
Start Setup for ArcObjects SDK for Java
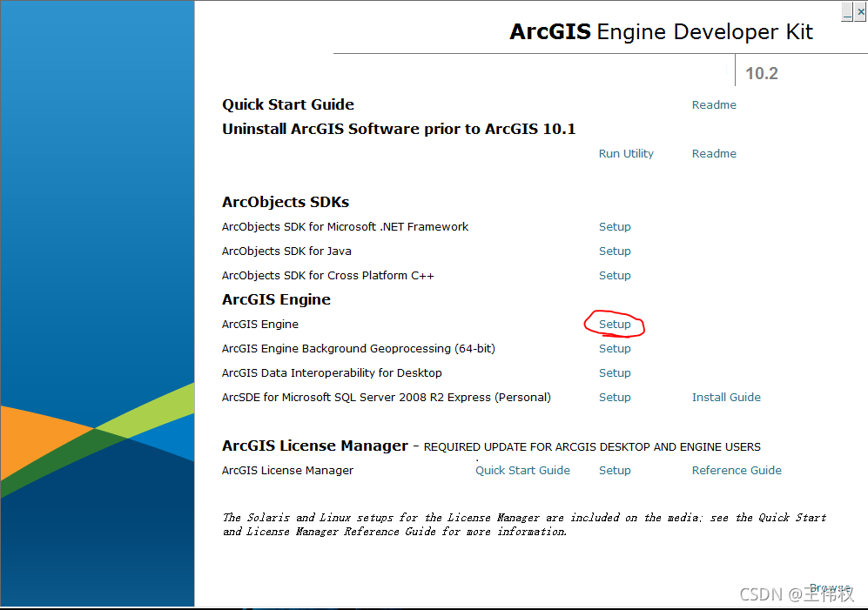615,251
